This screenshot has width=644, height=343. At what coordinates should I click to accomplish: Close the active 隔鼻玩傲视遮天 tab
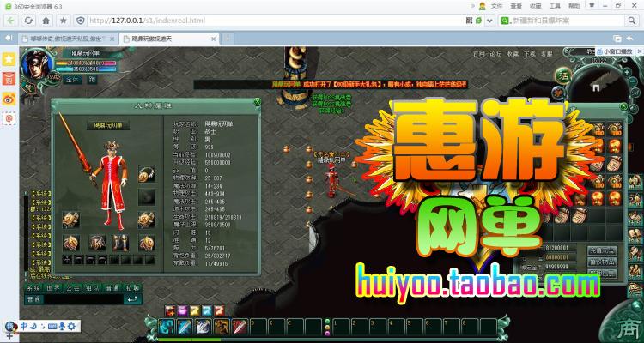tap(213, 39)
